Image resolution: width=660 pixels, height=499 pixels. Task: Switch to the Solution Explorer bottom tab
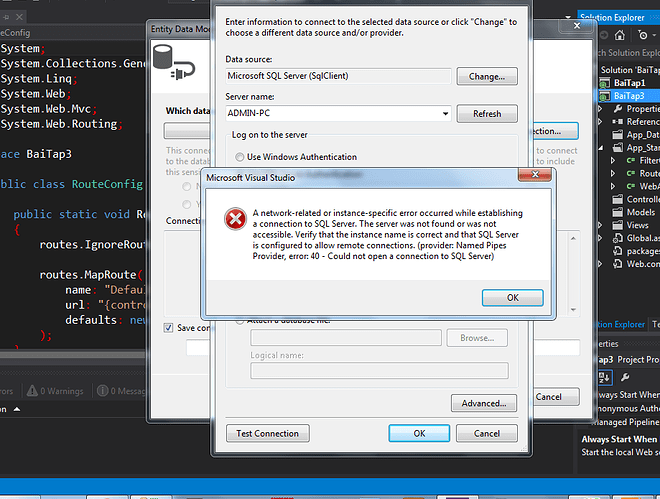click(x=618, y=324)
